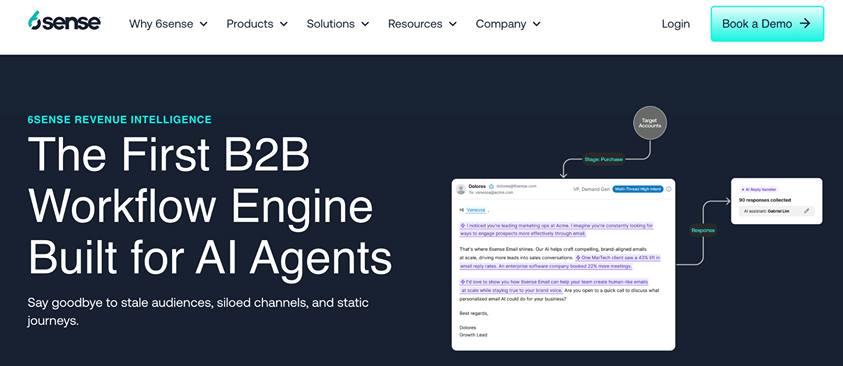Click the 6SENSE REVENUE INTELLIGENCE heading
Viewport: 843px width, 366px height.
[119, 119]
